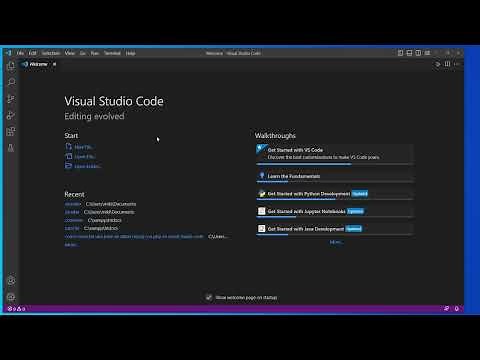Screen dimensions: 480x360
Task: Open the Terminal menu
Action: coord(112,53)
